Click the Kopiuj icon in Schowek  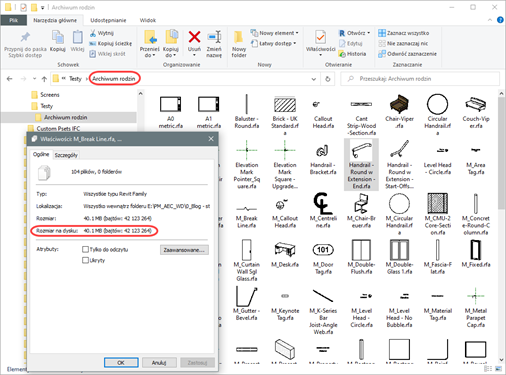(58, 37)
